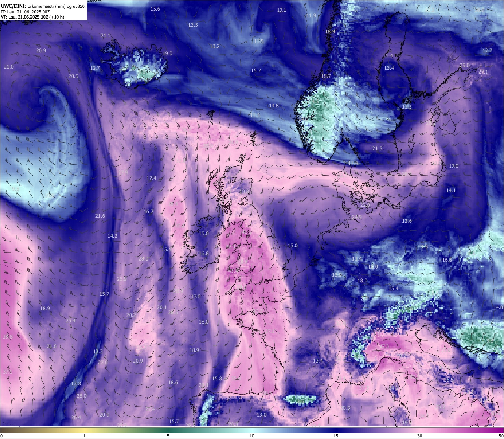Select the 'VT: Lau. 21.06.2025 10Z (+10 h)' line
The height and width of the screenshot is (439, 504).
click(32, 17)
